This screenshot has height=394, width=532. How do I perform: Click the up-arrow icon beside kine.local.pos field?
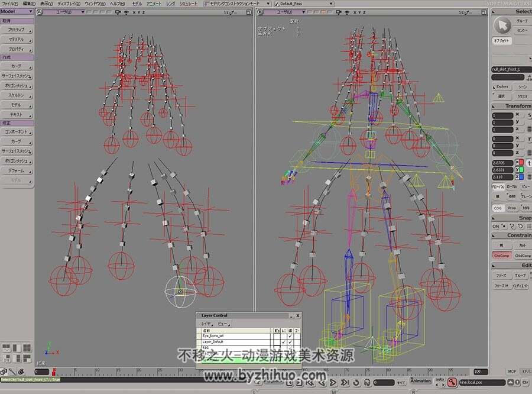coord(511,382)
